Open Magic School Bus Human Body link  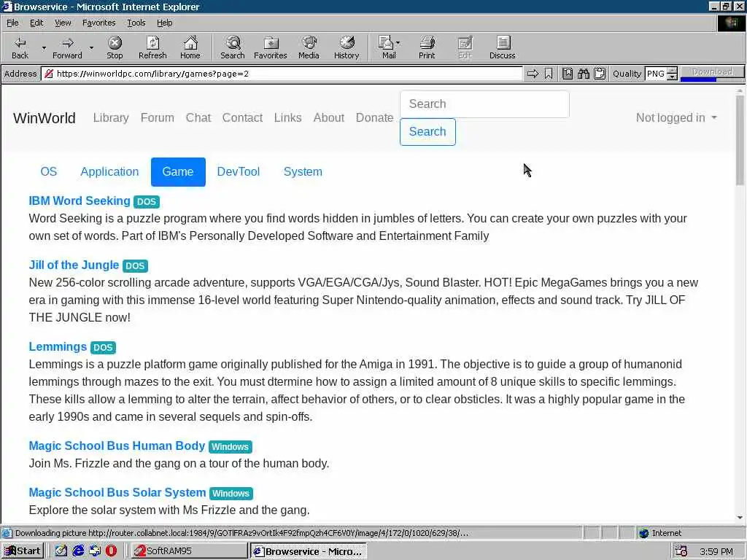click(x=117, y=446)
